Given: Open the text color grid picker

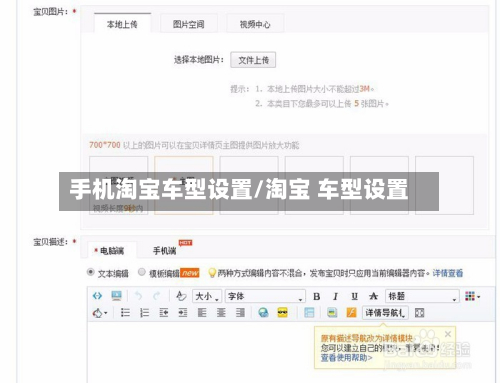Looking at the screenshot, I should (x=472, y=296).
